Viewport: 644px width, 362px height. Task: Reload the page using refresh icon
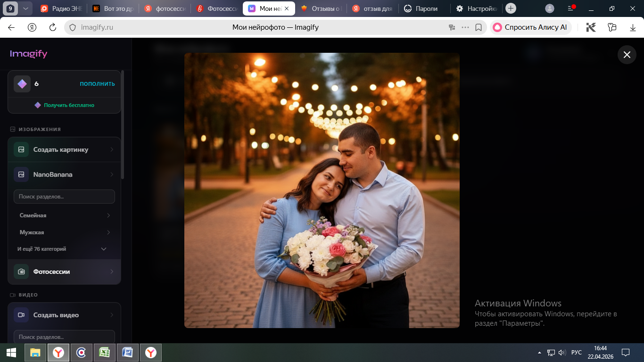pos(53,27)
